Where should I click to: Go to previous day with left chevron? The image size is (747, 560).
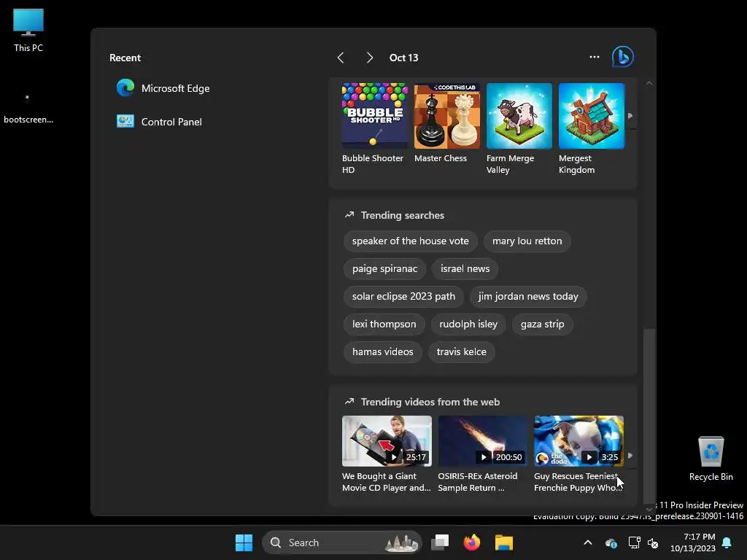click(340, 58)
